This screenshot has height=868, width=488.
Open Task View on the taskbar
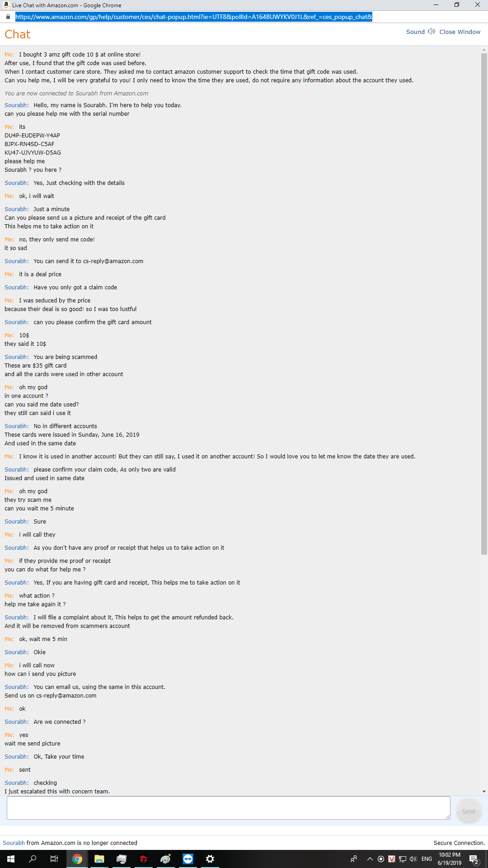tap(54, 859)
